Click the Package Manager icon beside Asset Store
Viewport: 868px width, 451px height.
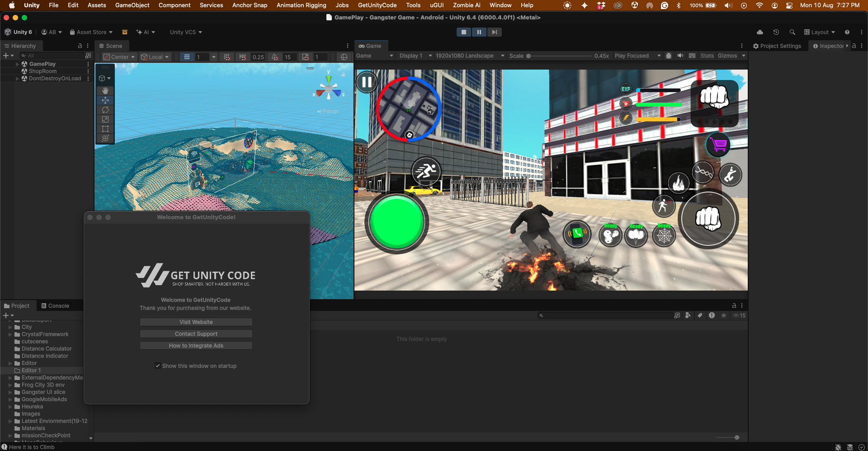pyautogui.click(x=125, y=32)
